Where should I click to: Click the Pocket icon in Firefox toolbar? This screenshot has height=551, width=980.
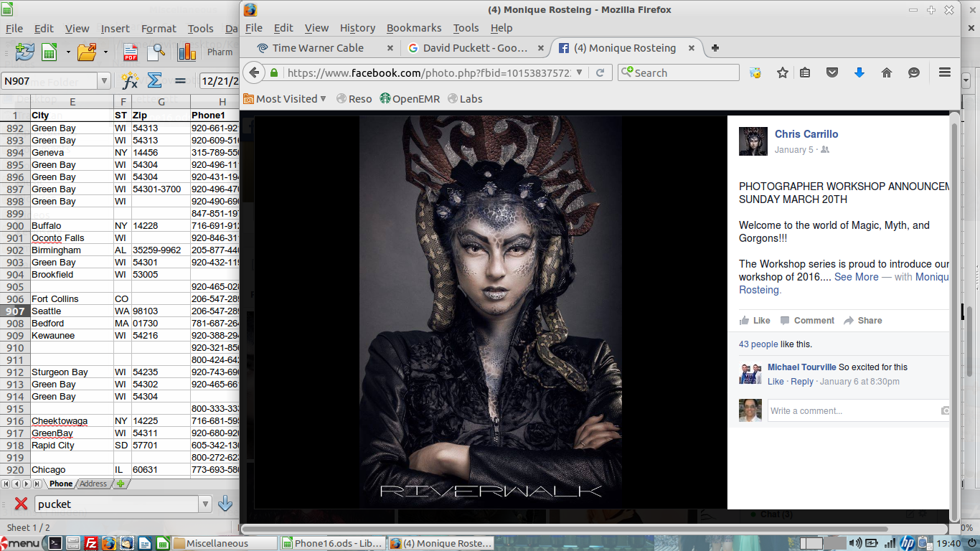click(832, 72)
